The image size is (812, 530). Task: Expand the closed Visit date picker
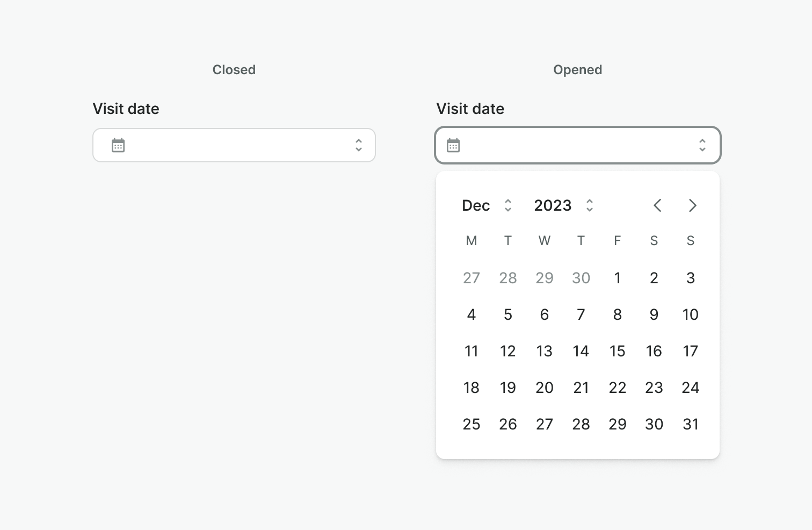pos(234,145)
